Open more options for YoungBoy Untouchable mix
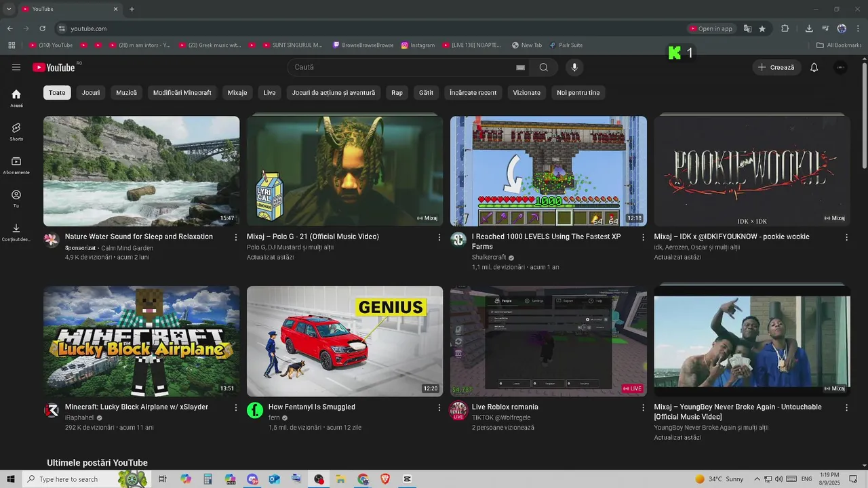Image resolution: width=868 pixels, height=488 pixels. (x=846, y=407)
